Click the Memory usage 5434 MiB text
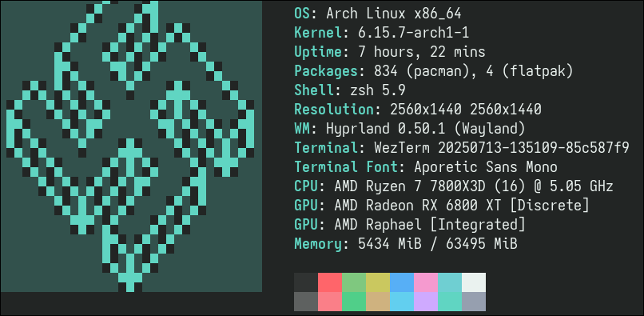 click(x=390, y=244)
